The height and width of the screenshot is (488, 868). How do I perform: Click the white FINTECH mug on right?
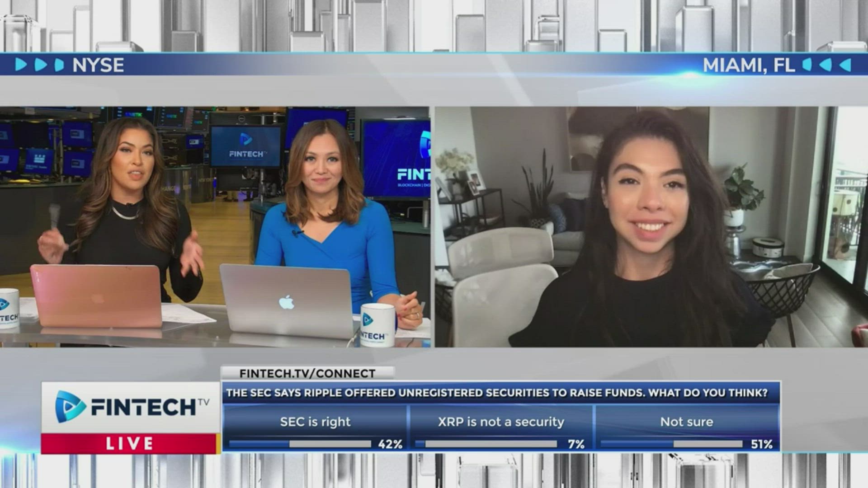377,325
